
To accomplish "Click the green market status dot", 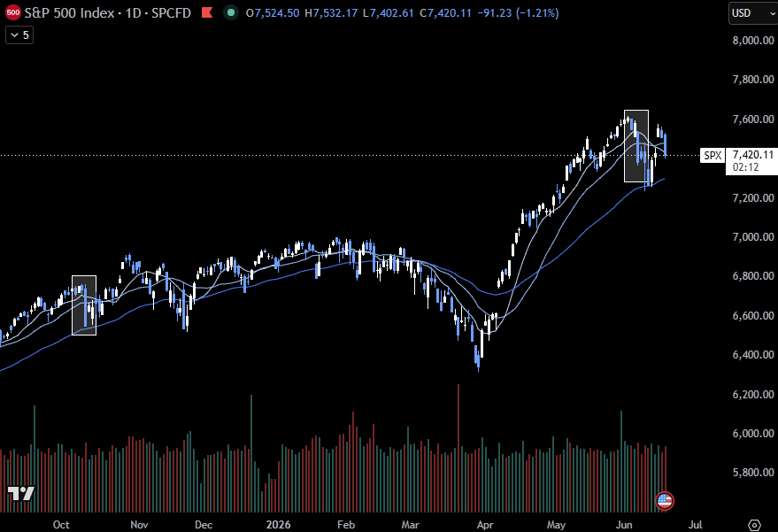I will 230,12.
